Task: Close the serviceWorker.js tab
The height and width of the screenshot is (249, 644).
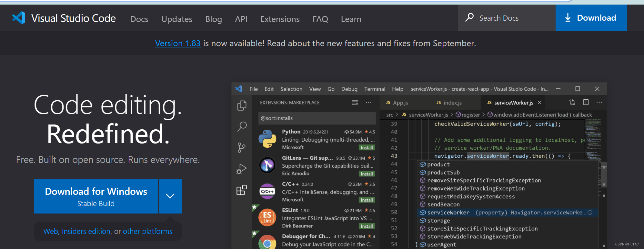Action: (539, 103)
